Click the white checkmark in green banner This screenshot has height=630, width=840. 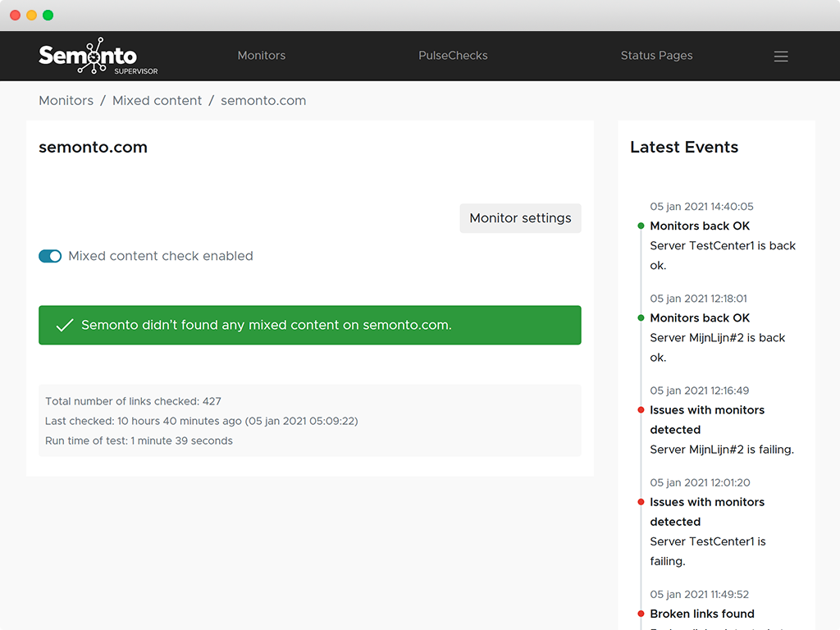click(65, 326)
